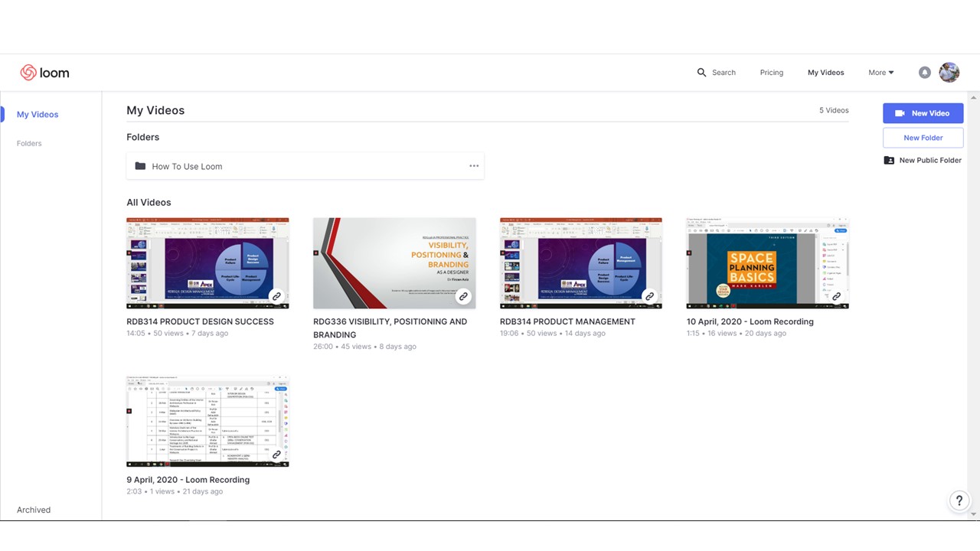Image resolution: width=980 pixels, height=551 pixels.
Task: Copy link for 10 April 2020 recording
Action: (x=836, y=296)
